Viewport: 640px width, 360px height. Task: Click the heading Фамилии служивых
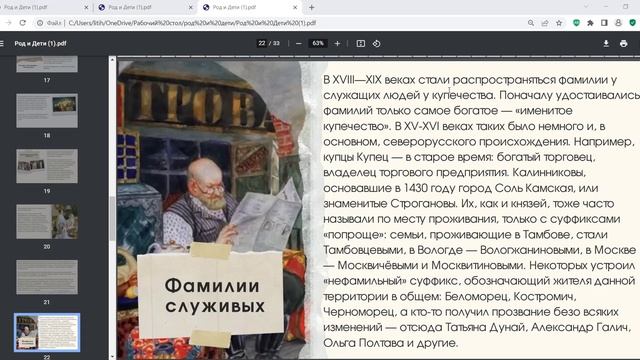[x=215, y=296]
